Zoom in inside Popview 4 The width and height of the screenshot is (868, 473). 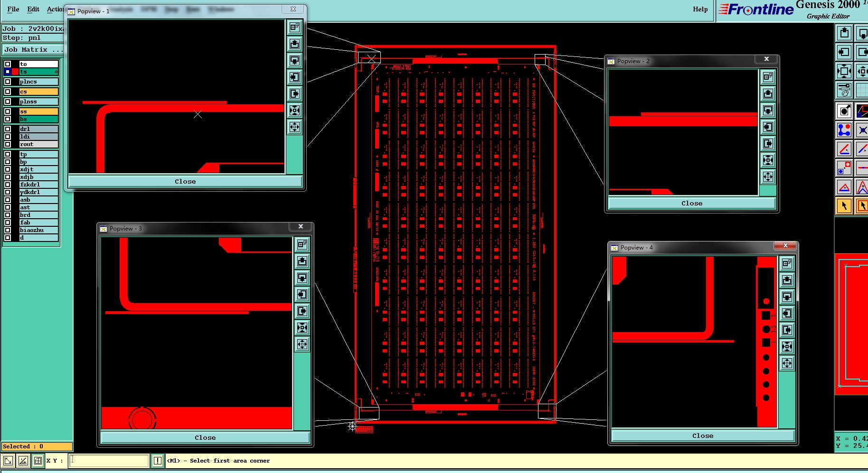coord(787,347)
